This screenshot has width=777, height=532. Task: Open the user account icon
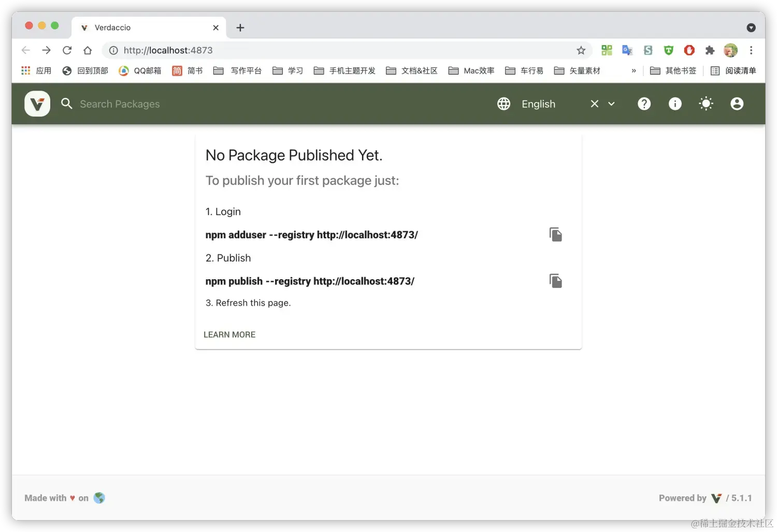[737, 104]
